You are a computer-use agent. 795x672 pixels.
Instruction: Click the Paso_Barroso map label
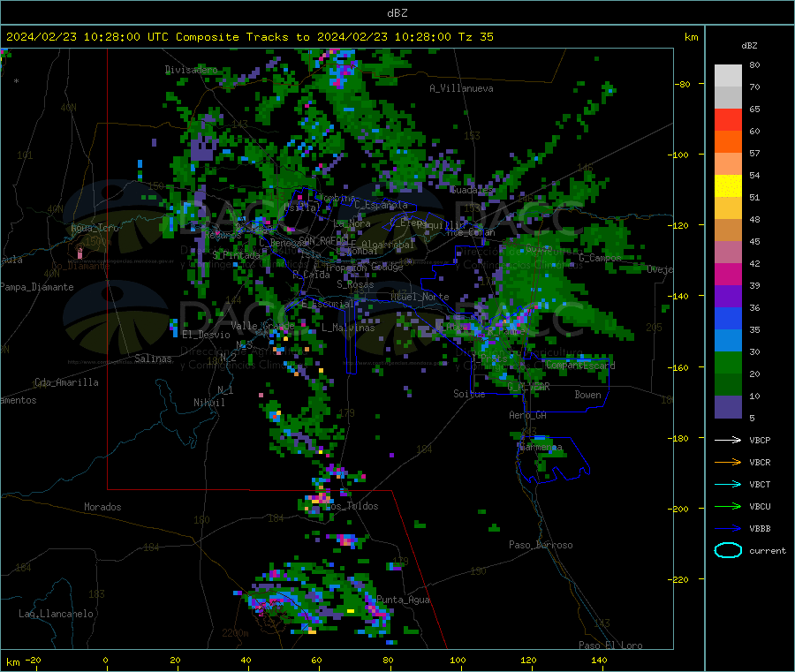[541, 545]
